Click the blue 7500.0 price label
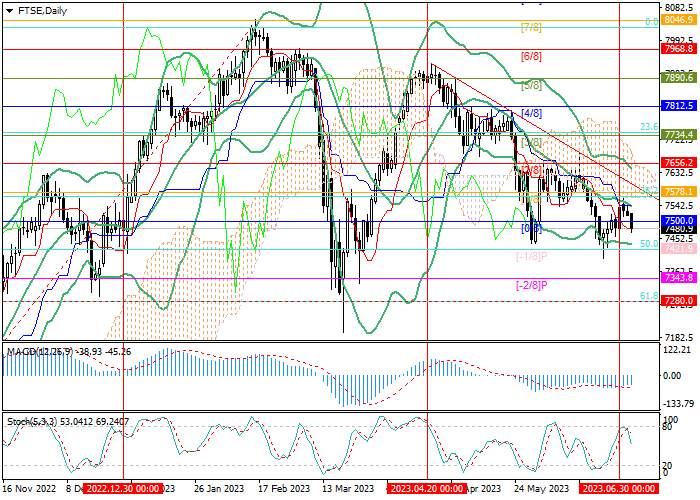The image size is (700, 500). (679, 221)
